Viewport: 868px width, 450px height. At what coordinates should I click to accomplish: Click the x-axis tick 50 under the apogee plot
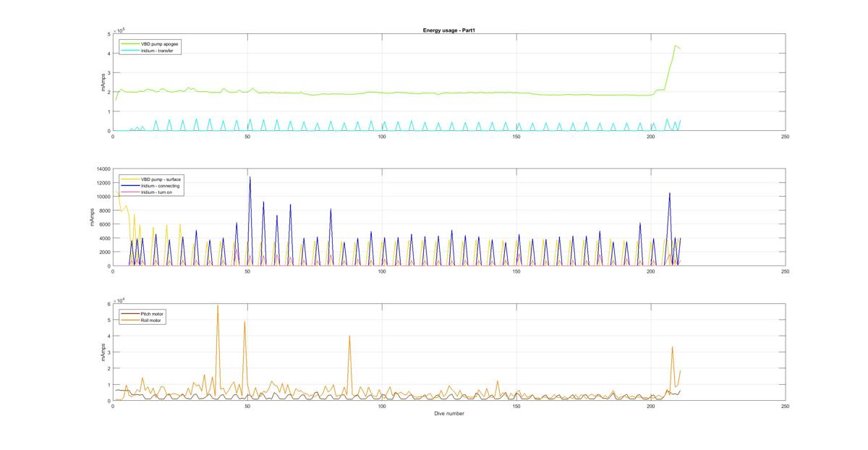tap(247, 137)
